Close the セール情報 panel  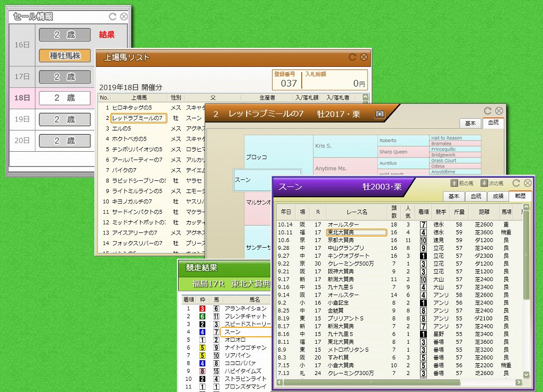coord(124,16)
